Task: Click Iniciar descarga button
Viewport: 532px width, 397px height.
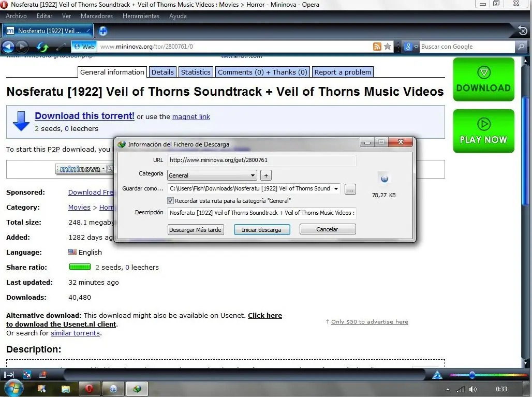Action: 261,230
